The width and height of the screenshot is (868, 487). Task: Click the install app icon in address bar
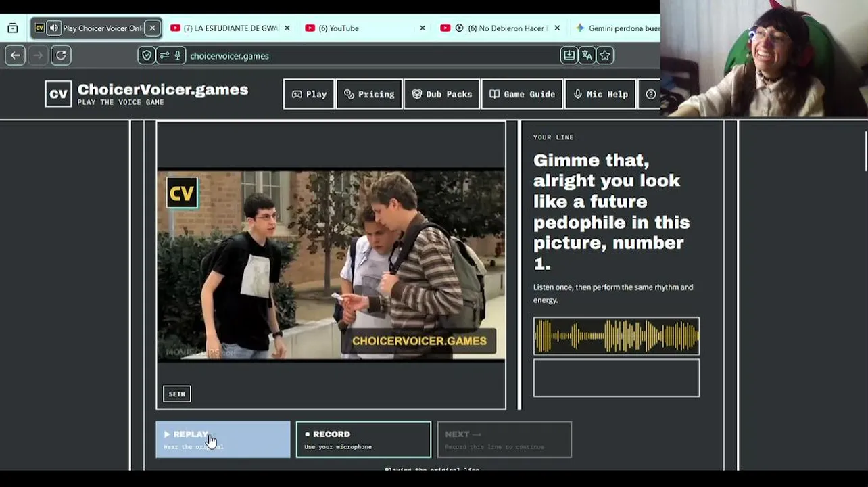point(569,55)
